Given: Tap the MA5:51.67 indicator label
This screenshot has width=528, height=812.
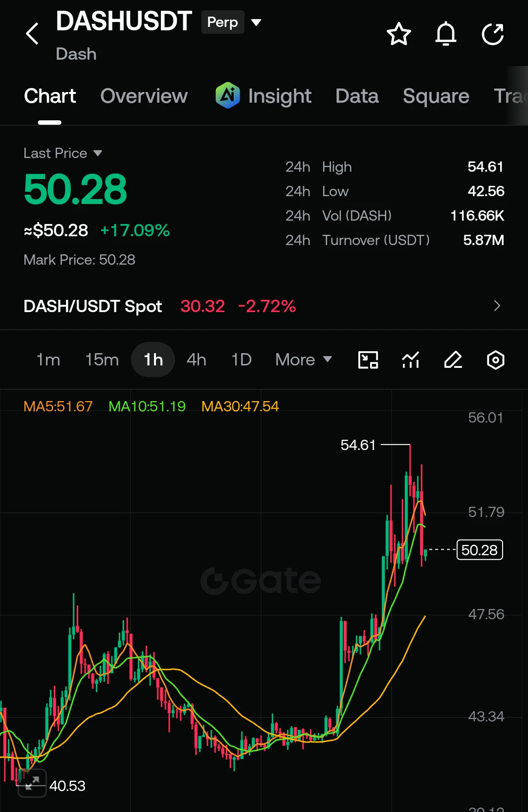Looking at the screenshot, I should coord(58,406).
